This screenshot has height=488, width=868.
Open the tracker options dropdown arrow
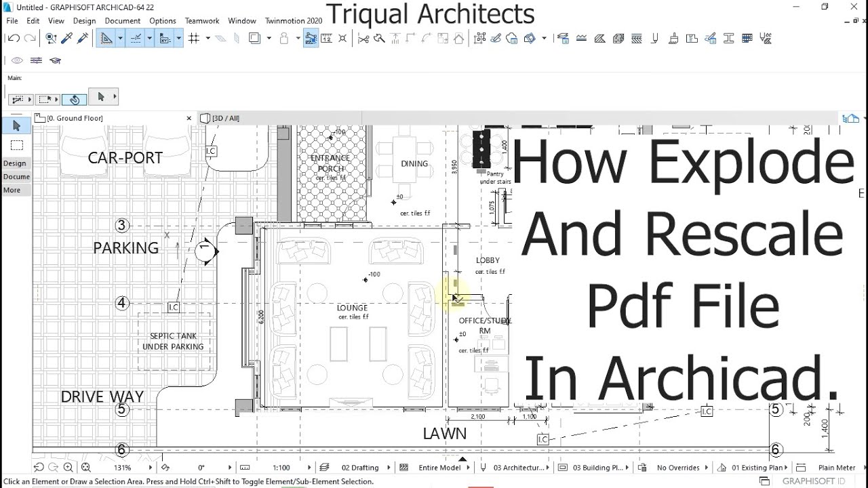[x=179, y=39]
